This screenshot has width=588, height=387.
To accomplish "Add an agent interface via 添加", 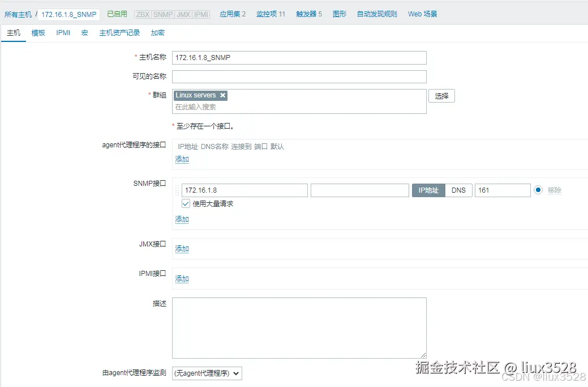I will click(x=182, y=159).
